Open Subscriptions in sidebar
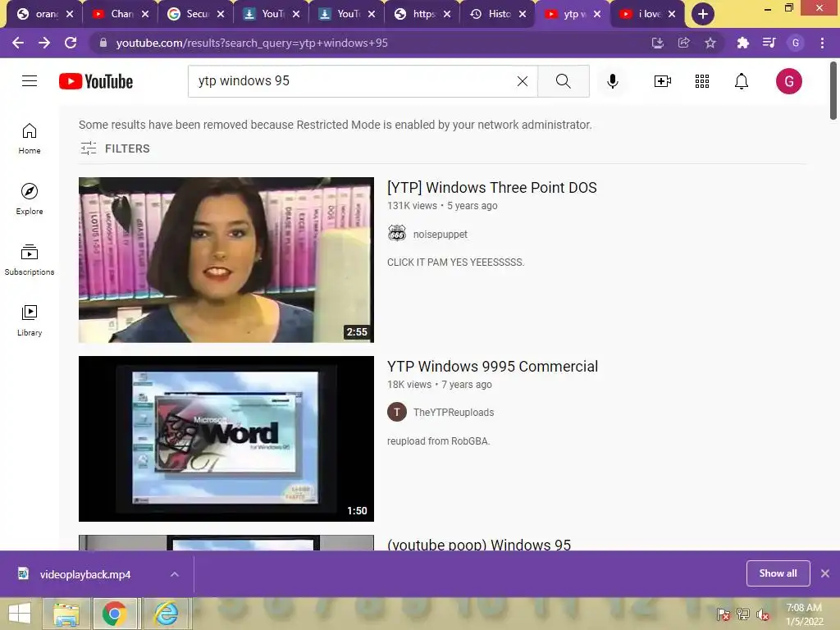Screen dimensions: 840x630 coord(30,260)
